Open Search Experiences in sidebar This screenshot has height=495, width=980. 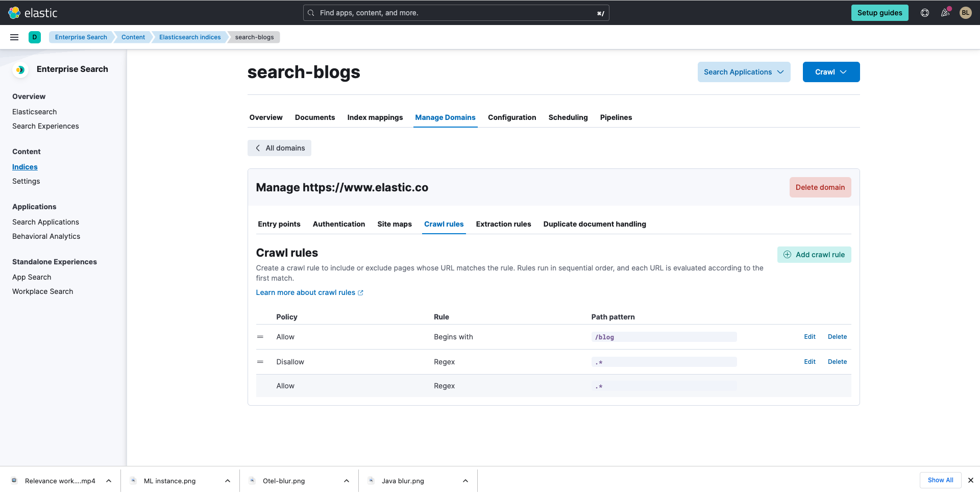point(45,126)
